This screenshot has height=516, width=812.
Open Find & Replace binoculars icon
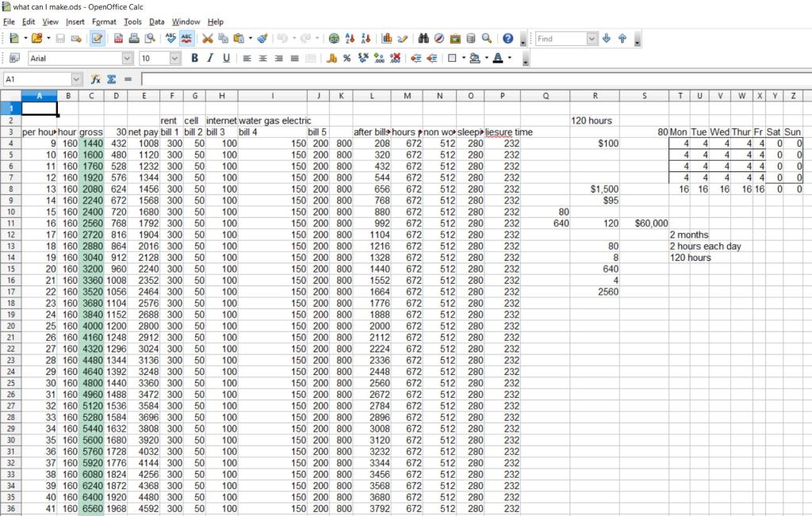click(423, 38)
